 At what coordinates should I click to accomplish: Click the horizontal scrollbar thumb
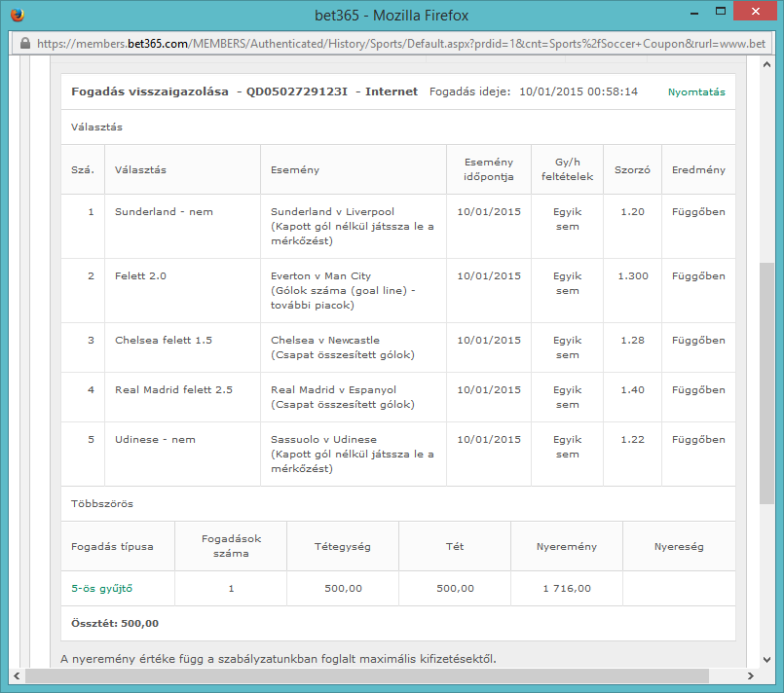click(367, 676)
